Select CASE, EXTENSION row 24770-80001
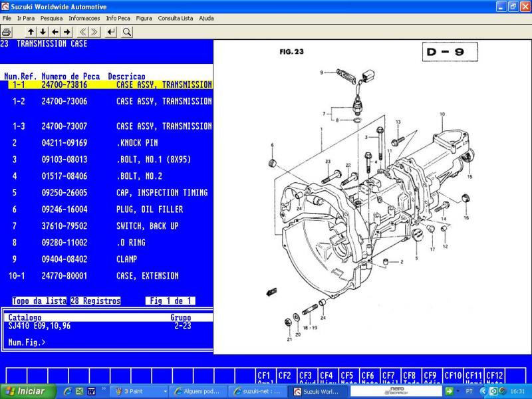 pos(110,276)
